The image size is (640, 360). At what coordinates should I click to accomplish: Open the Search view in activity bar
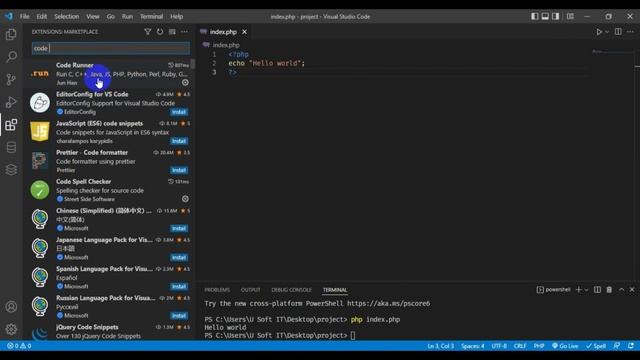pyautogui.click(x=11, y=57)
